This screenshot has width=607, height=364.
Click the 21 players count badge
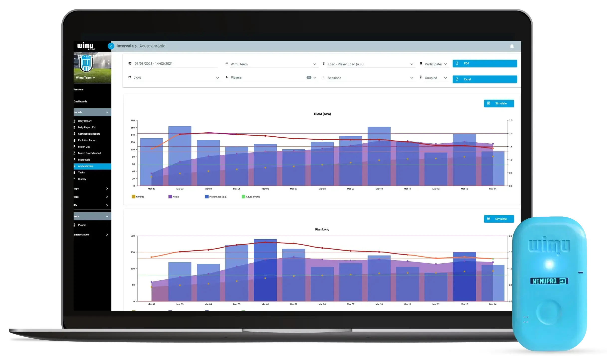point(309,78)
